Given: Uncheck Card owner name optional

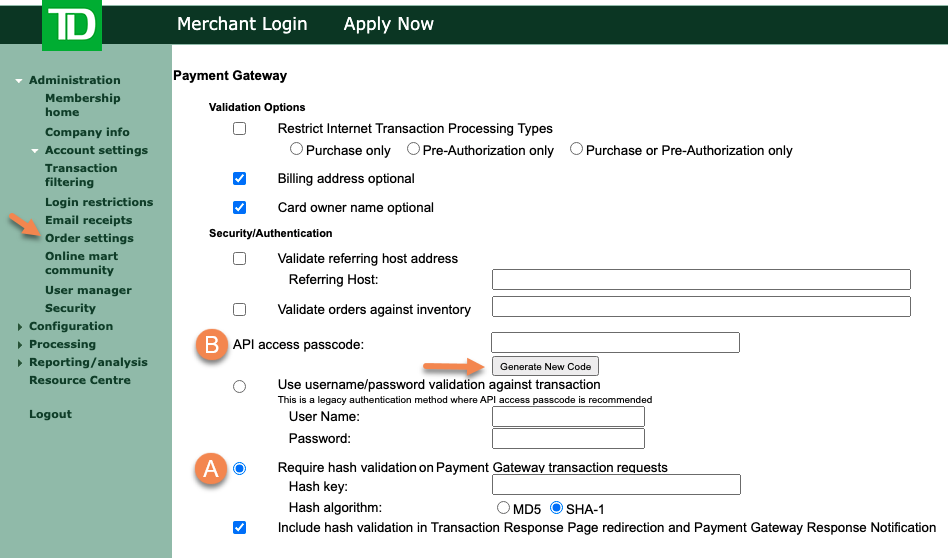Looking at the screenshot, I should click(x=239, y=207).
